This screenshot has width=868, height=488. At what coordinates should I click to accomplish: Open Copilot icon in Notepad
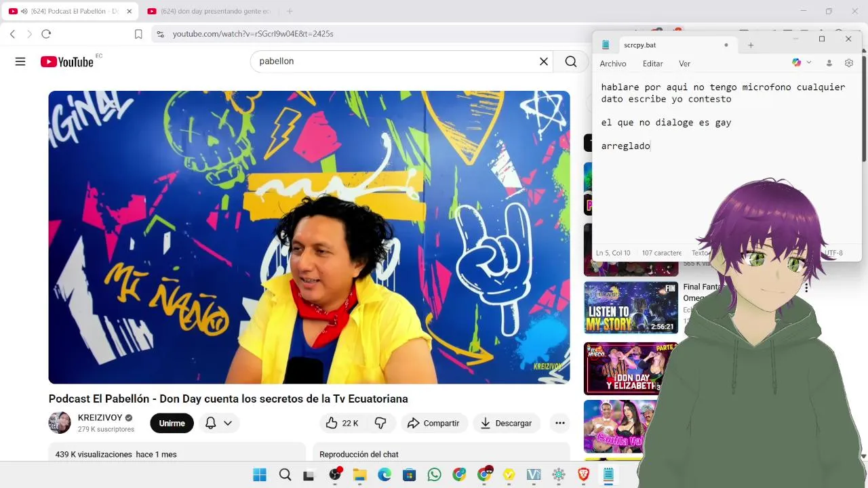point(797,63)
